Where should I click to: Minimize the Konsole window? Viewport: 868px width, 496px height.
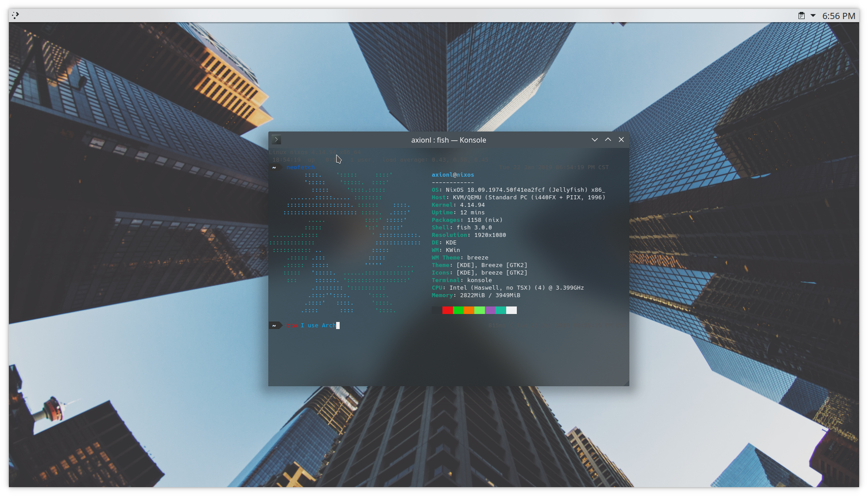click(595, 139)
